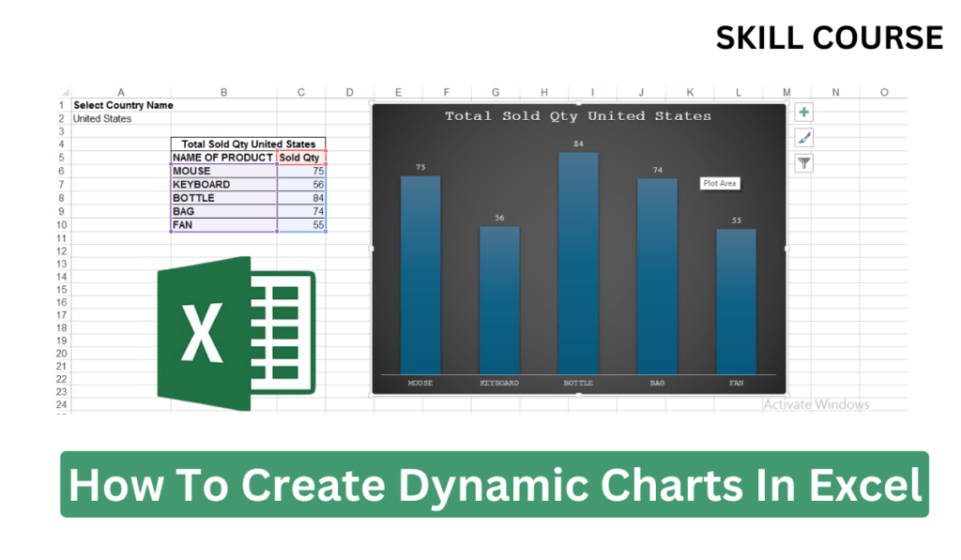Select the chart title Total Sold Qty
Viewport: 961px width, 560px height.
(x=578, y=115)
